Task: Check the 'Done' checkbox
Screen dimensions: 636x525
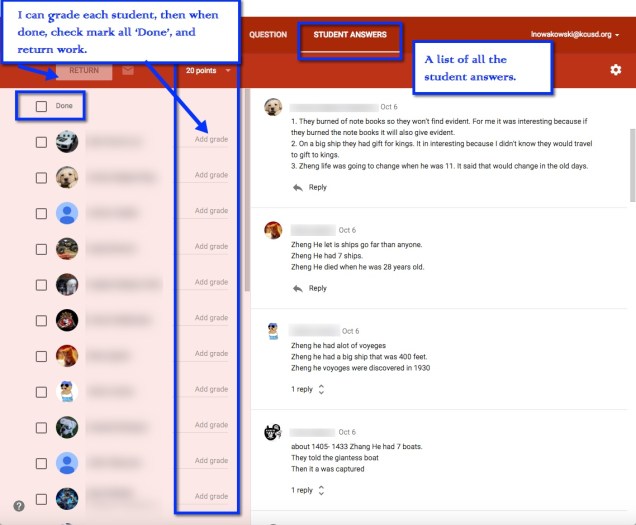Action: pos(41,106)
